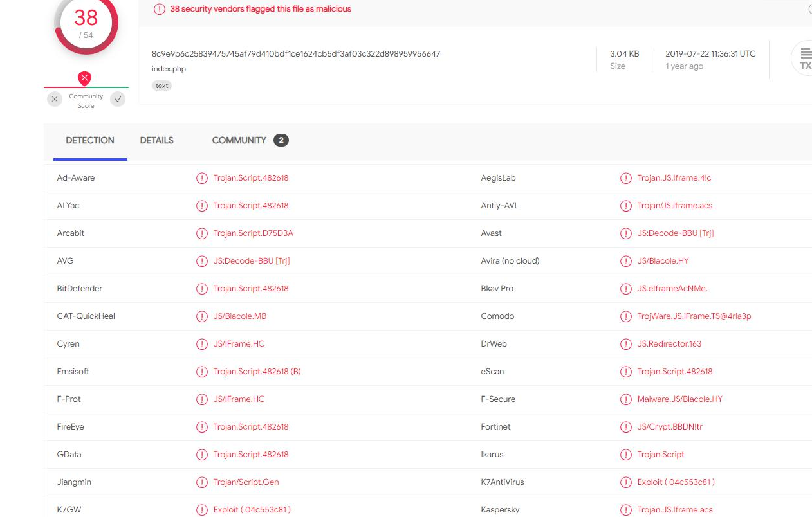Image resolution: width=812 pixels, height=517 pixels.
Task: Vote the file as malicious with X button
Action: (x=55, y=99)
